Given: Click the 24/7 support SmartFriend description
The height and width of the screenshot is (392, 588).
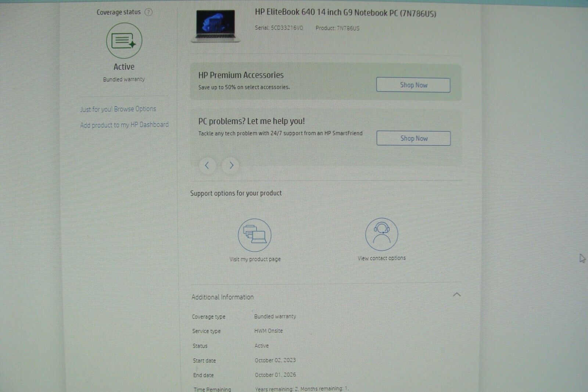Looking at the screenshot, I should [280, 133].
